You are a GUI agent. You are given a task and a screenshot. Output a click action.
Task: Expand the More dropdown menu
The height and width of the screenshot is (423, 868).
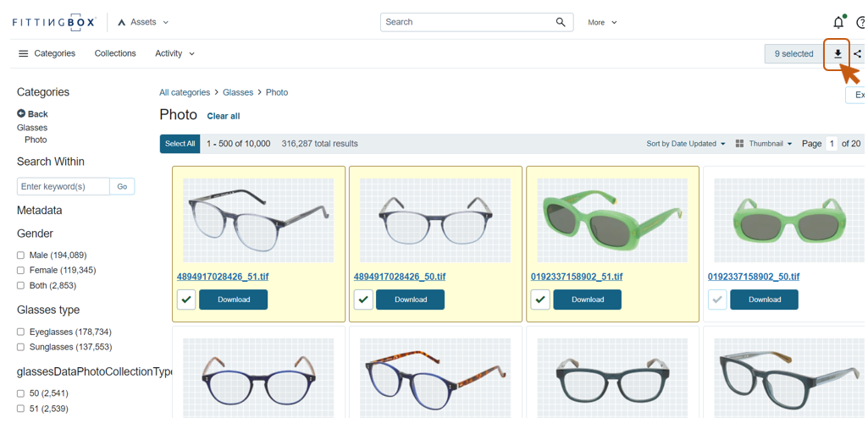tap(602, 23)
